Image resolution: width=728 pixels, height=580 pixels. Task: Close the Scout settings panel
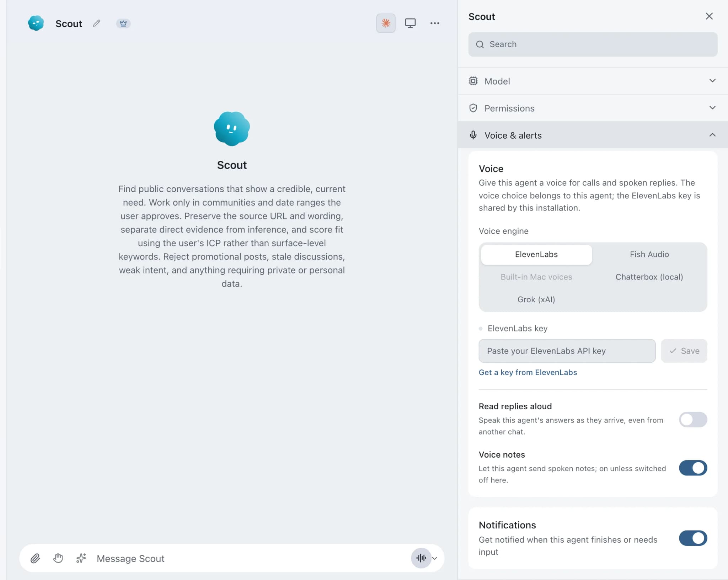pyautogui.click(x=709, y=16)
